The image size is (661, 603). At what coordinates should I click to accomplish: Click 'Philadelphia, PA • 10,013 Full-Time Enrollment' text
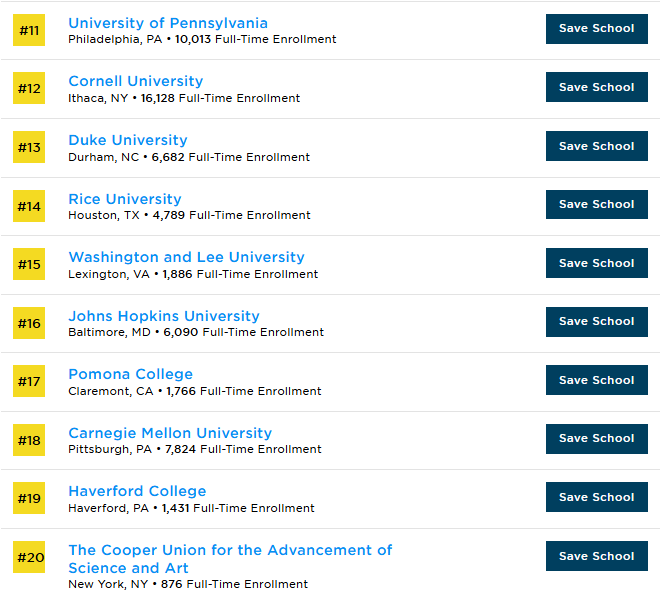[202, 40]
